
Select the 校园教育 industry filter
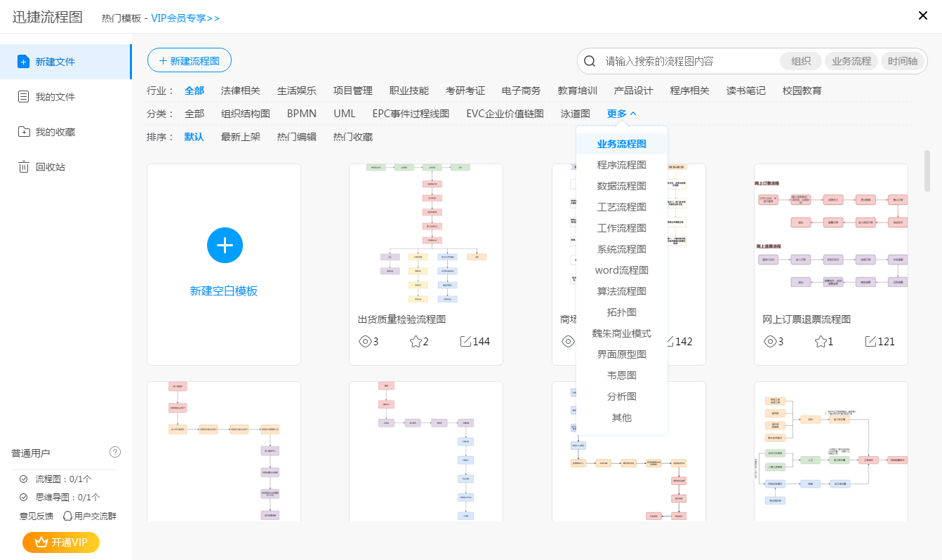click(802, 91)
